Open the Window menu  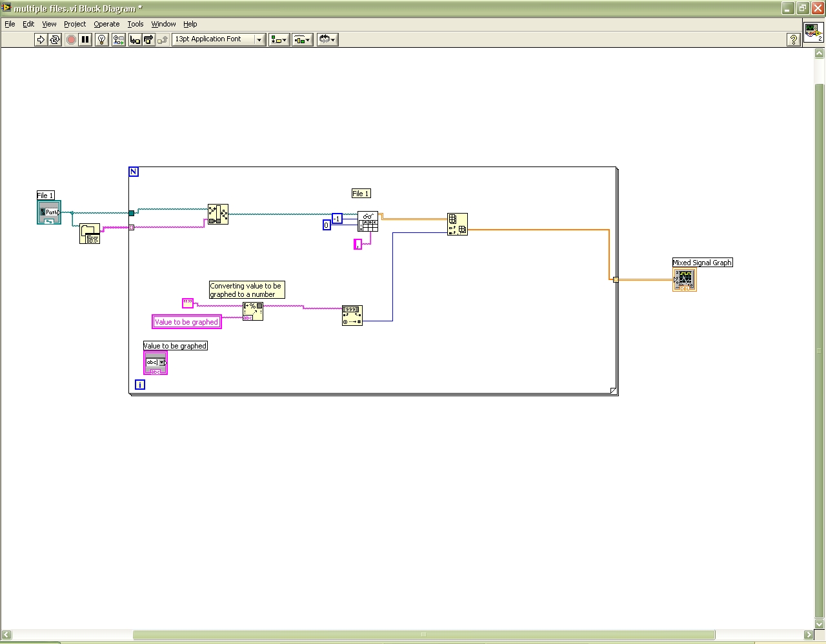[163, 24]
